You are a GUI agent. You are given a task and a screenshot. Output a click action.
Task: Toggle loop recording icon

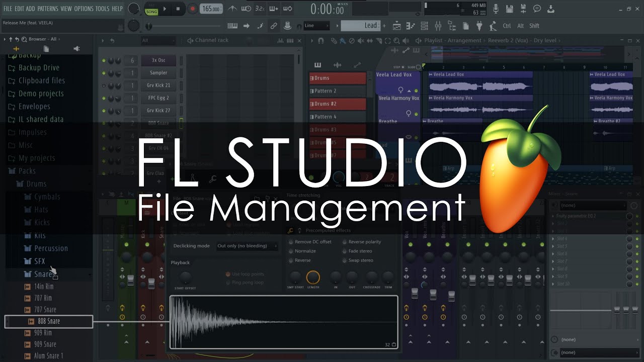pos(287,9)
